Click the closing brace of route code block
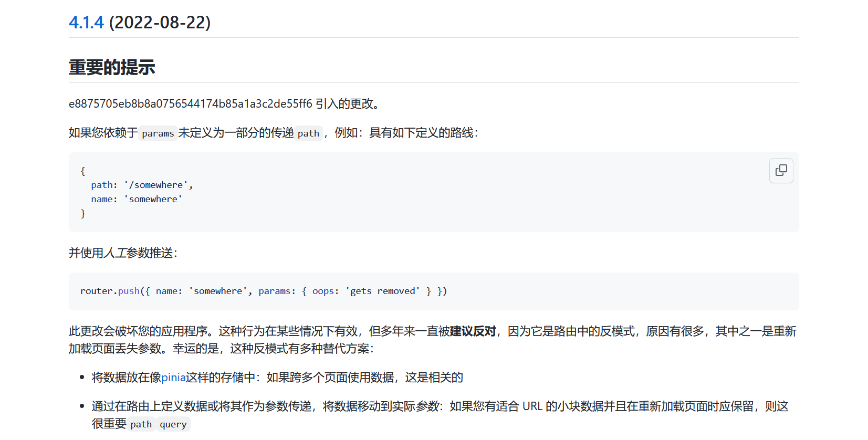Image resolution: width=868 pixels, height=440 pixels. tap(83, 213)
